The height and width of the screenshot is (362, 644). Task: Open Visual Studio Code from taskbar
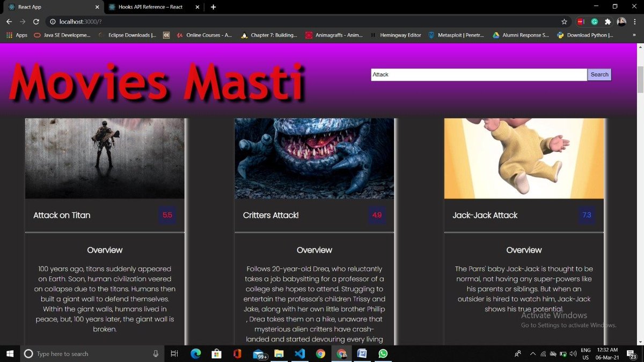(299, 353)
